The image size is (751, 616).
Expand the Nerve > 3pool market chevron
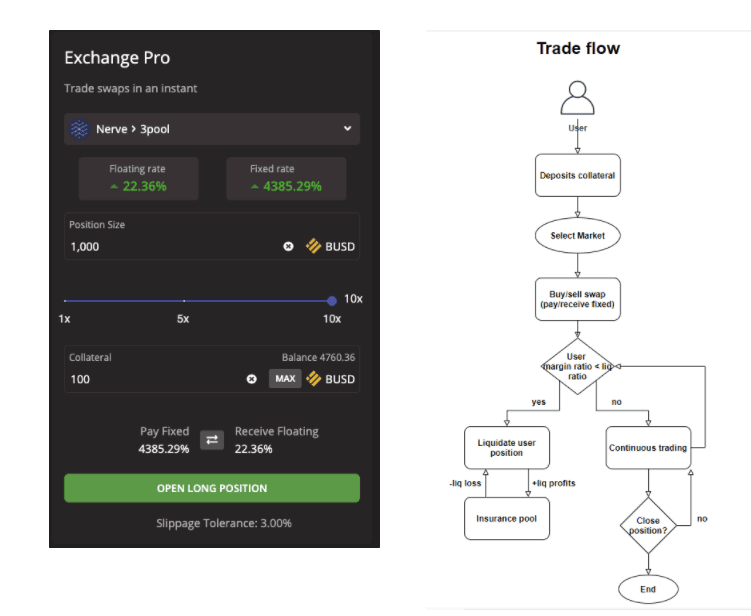(347, 129)
